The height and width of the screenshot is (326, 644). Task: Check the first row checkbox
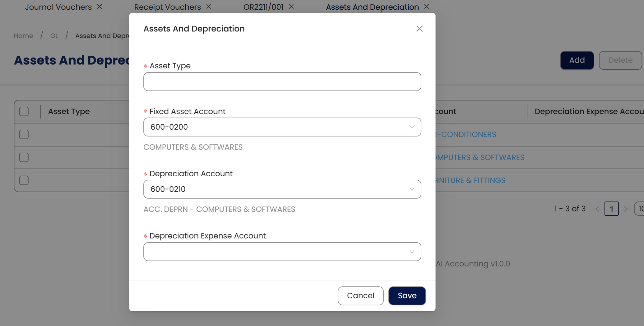point(24,134)
